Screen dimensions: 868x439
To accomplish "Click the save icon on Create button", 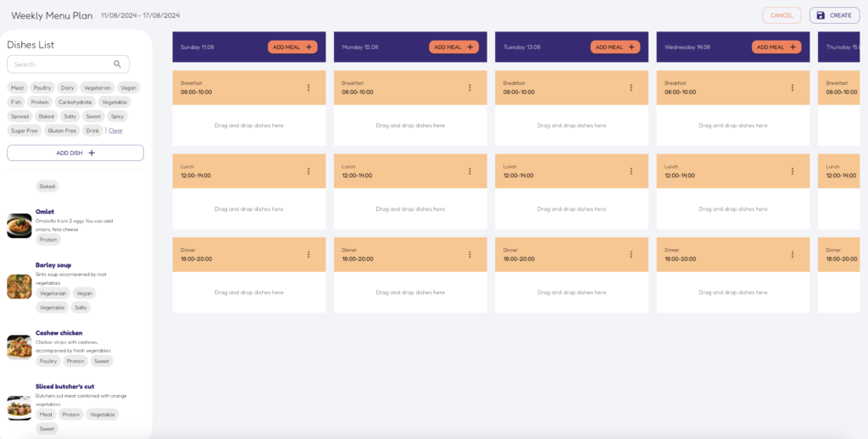I will [x=821, y=15].
